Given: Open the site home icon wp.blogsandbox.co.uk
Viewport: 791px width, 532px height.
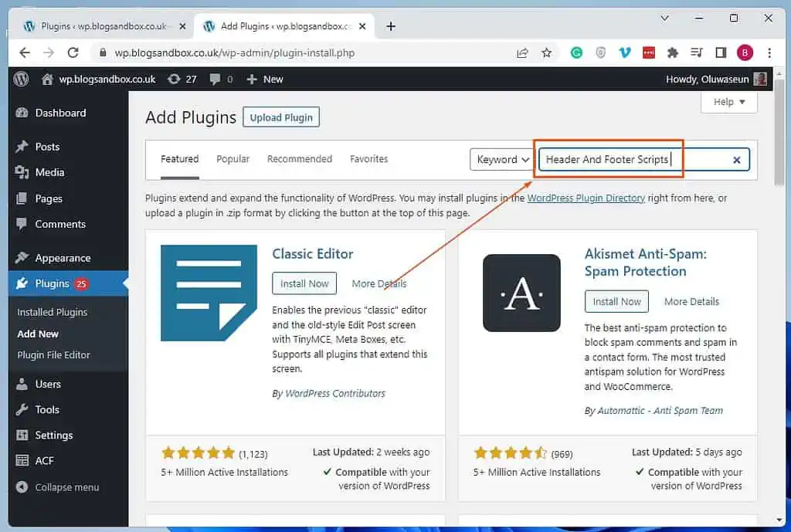Looking at the screenshot, I should click(x=47, y=80).
